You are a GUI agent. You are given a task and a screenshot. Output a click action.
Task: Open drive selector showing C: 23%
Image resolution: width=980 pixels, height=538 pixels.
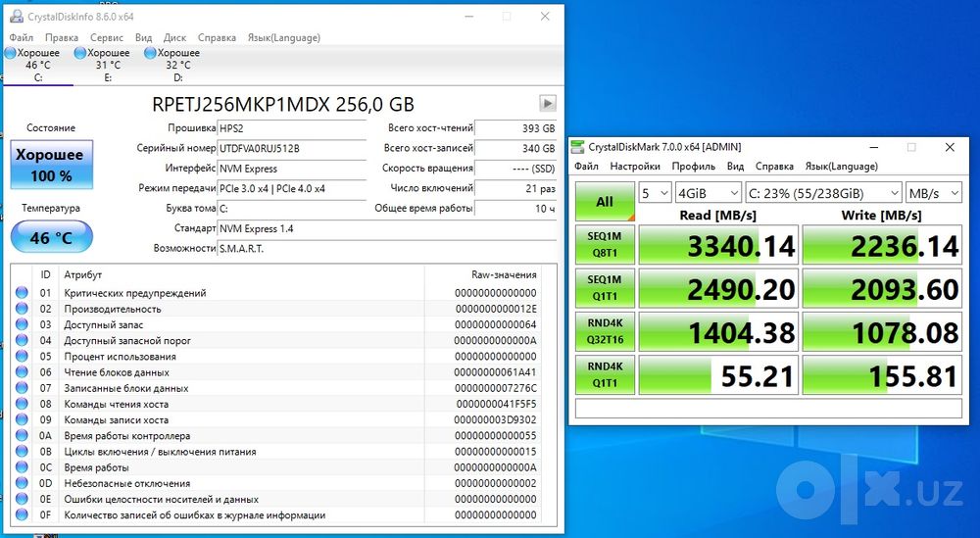coord(824,193)
